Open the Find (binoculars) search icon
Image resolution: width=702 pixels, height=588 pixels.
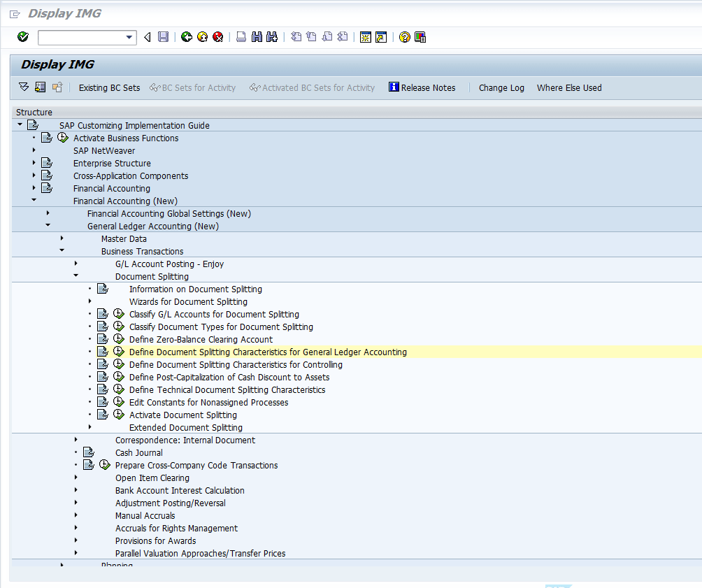tap(256, 36)
